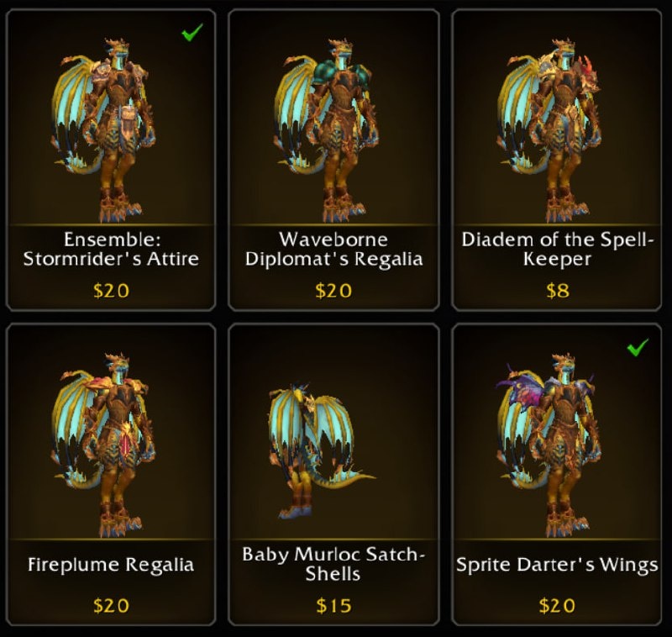The image size is (672, 637).
Task: Select the Waveborne Diplomat's Regalia character preview
Action: (328, 131)
